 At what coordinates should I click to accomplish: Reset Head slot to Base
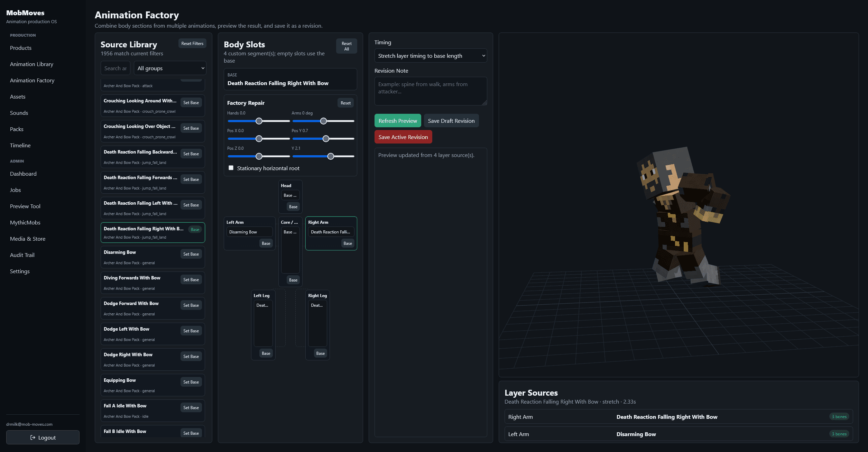(x=293, y=207)
